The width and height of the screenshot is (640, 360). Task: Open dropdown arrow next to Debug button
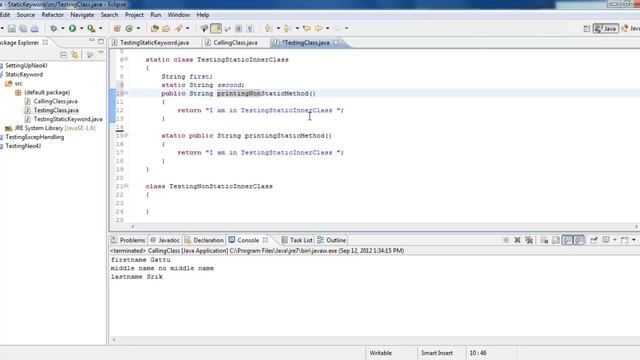pyautogui.click(x=63, y=28)
